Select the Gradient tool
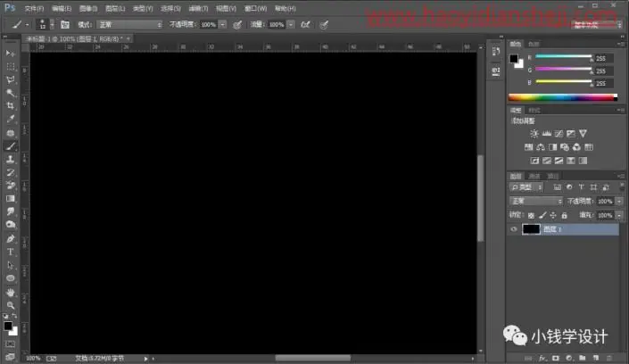 pos(11,199)
